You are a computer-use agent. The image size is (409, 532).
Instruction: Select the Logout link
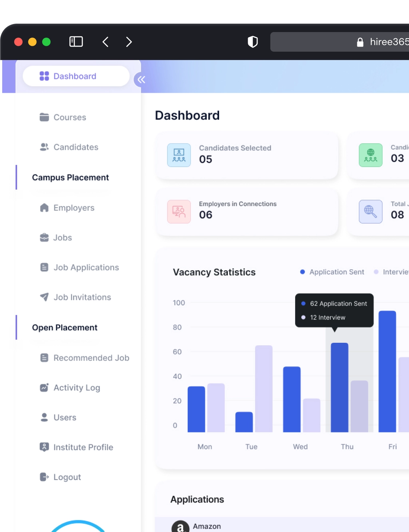tap(67, 477)
